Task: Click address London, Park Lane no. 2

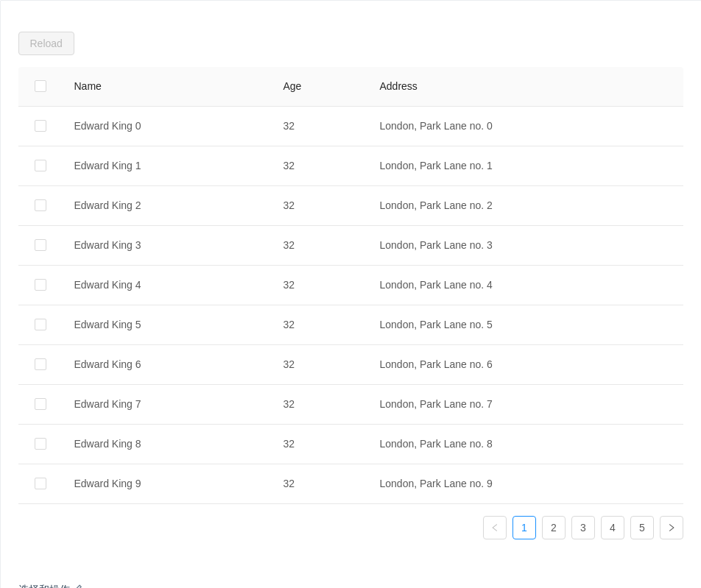Action: point(436,205)
